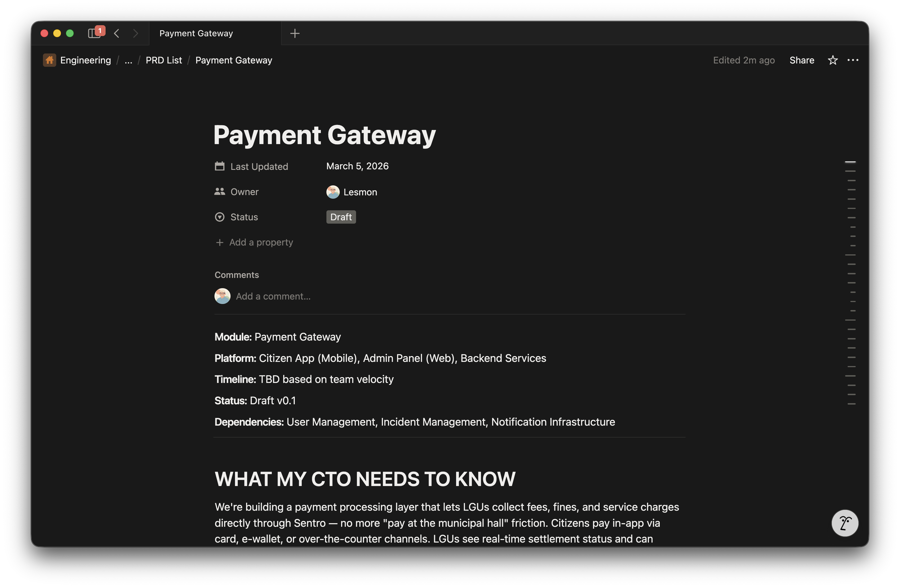Go back with the left arrow
Image resolution: width=900 pixels, height=588 pixels.
click(x=116, y=33)
